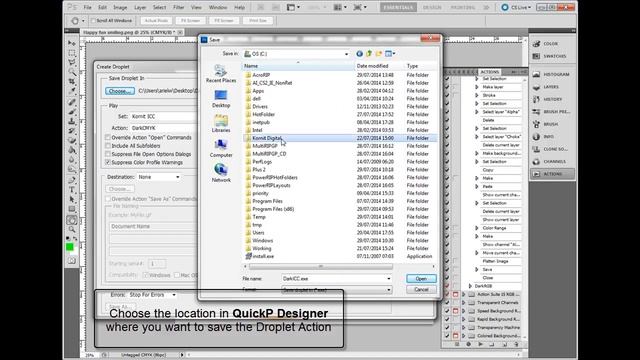Select the Rectangular Marquee tool

72,53
